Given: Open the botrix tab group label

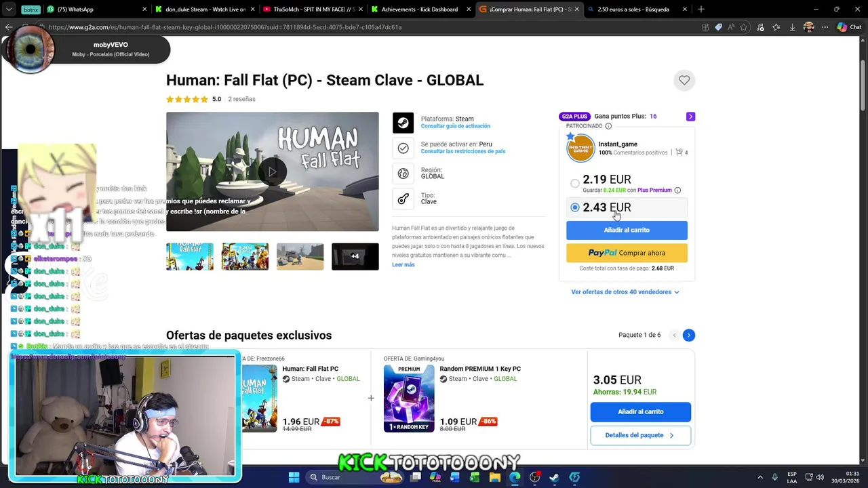Looking at the screenshot, I should pos(31,9).
